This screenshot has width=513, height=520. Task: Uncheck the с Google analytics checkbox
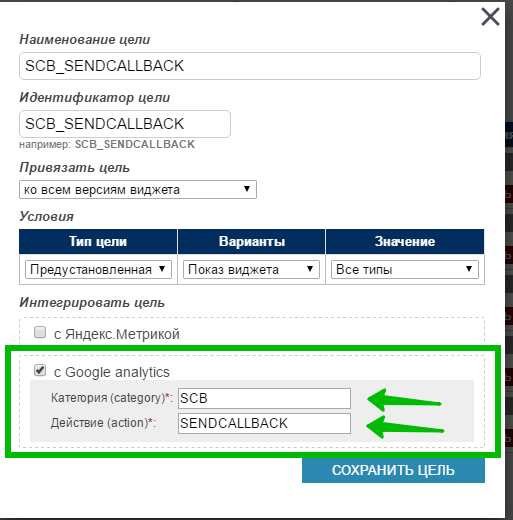click(40, 370)
